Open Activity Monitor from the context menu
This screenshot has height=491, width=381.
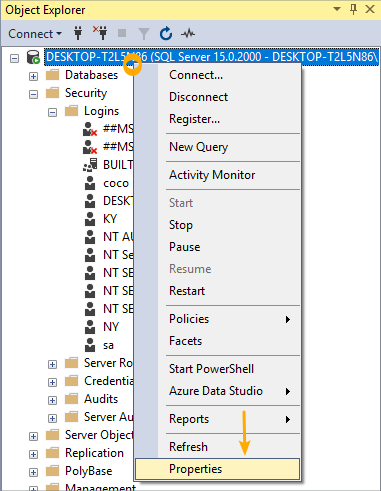pos(217,175)
